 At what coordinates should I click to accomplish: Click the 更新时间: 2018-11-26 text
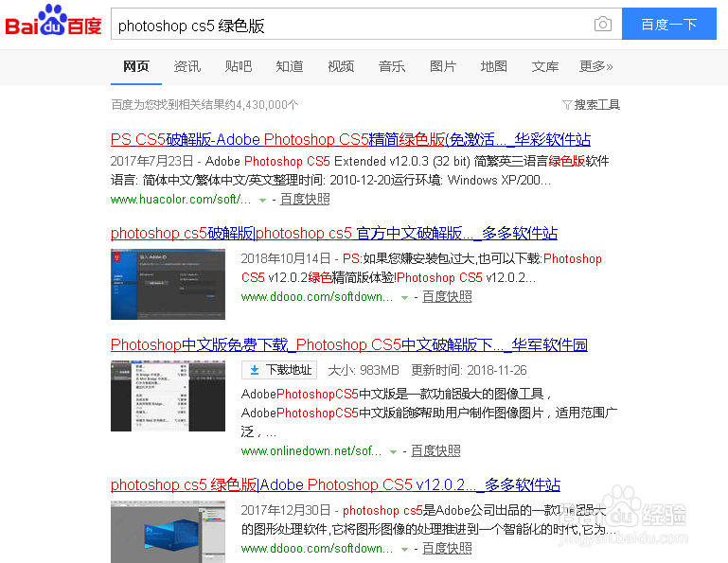click(469, 370)
